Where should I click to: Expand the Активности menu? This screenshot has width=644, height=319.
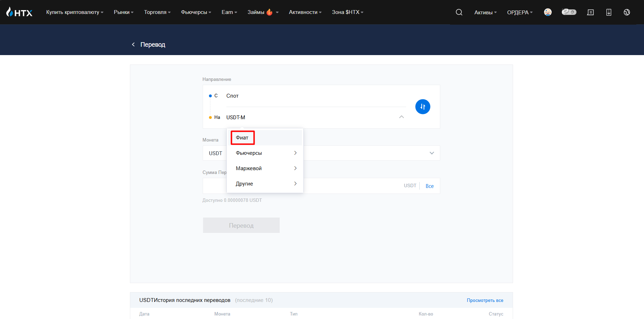point(305,12)
